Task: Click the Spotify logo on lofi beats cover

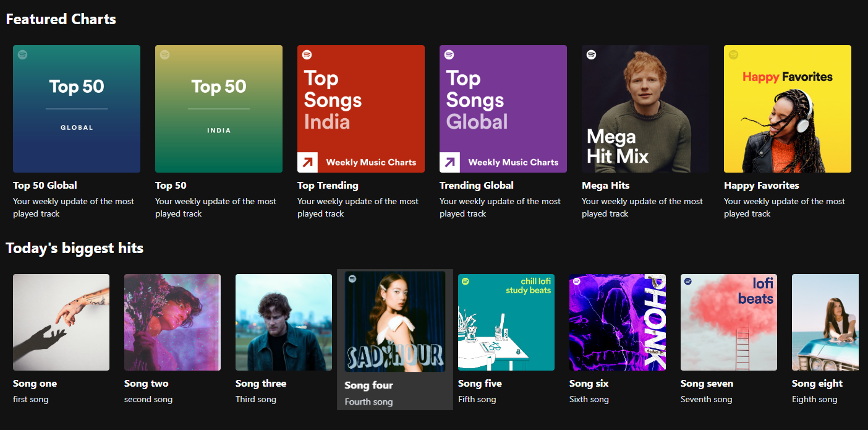Action: (x=688, y=282)
